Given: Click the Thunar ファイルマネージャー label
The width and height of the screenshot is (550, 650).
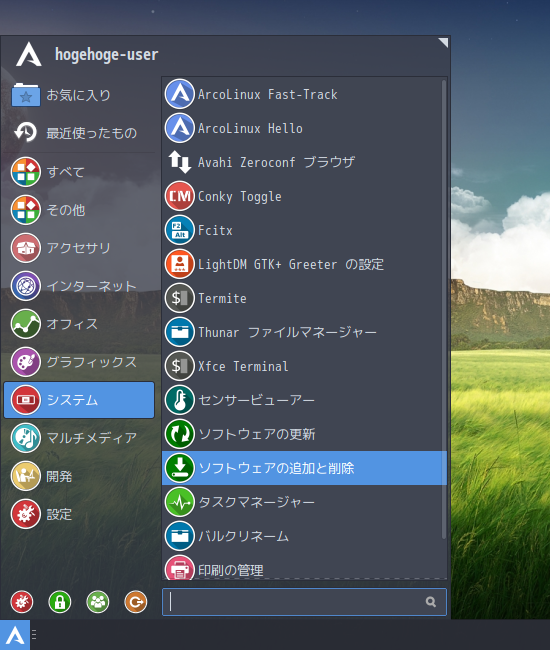Looking at the screenshot, I should tap(287, 332).
